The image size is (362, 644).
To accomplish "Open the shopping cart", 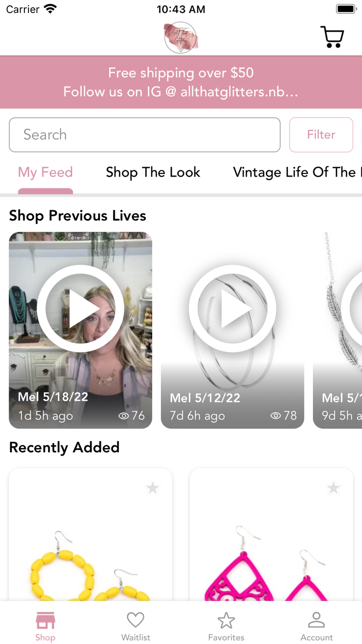I will point(332,37).
